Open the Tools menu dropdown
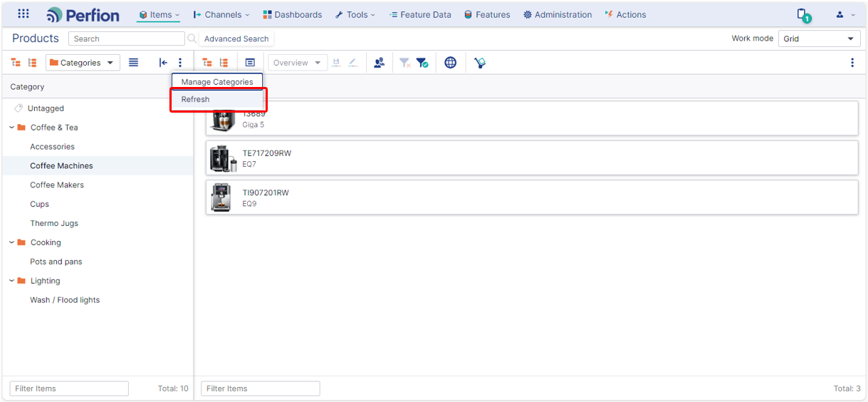 (x=355, y=14)
